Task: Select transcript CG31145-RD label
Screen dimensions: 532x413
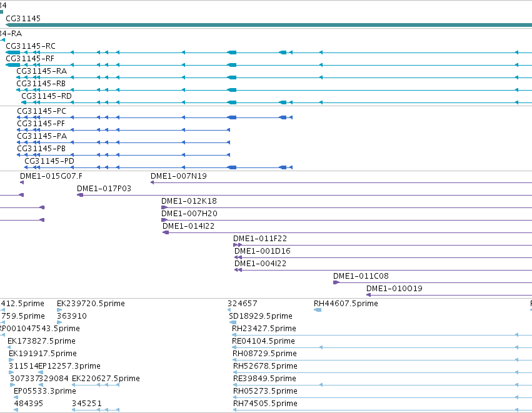Action: (46, 96)
